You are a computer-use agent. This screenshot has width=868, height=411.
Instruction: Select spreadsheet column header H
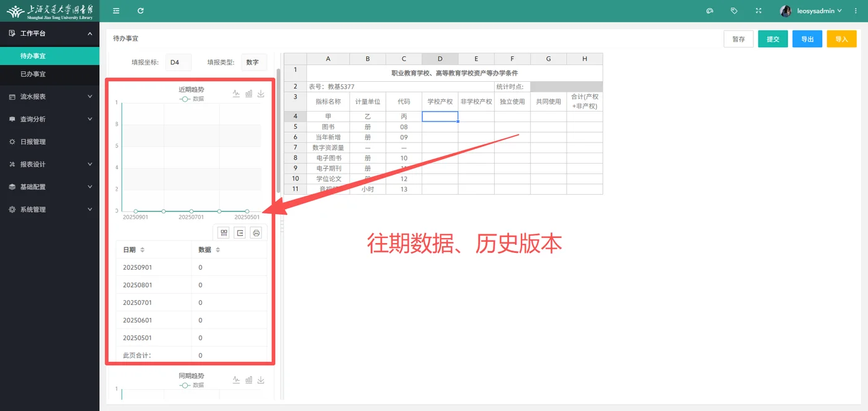point(585,59)
